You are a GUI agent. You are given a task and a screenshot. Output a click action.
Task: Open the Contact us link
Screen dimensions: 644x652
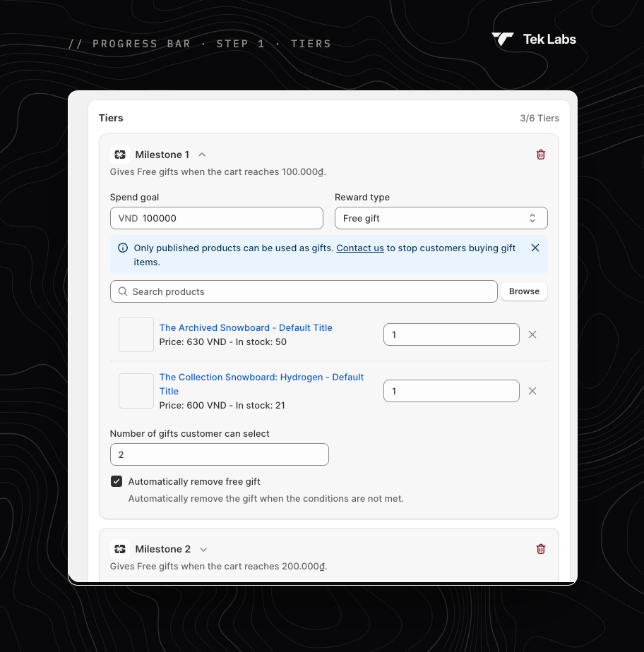[360, 248]
